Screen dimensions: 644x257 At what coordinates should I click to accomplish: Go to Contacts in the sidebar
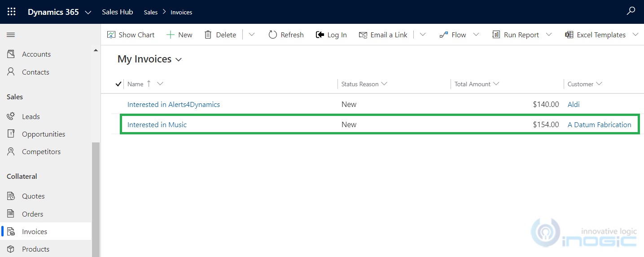35,72
